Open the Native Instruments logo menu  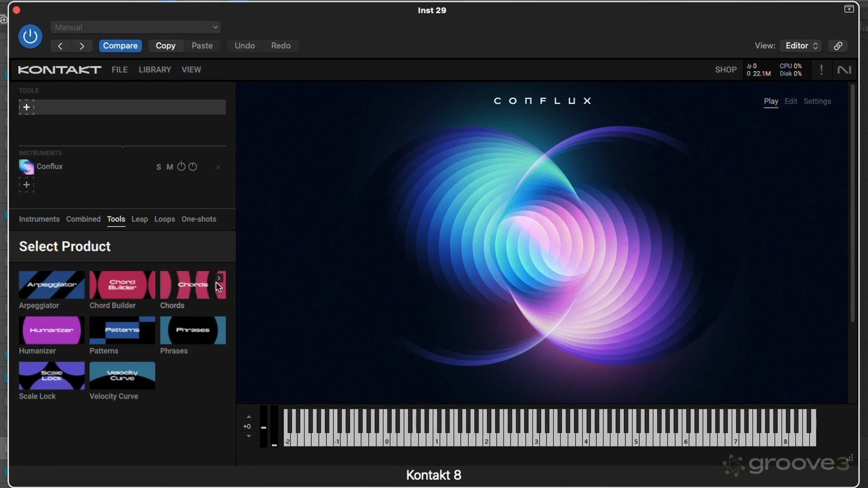[x=844, y=70]
